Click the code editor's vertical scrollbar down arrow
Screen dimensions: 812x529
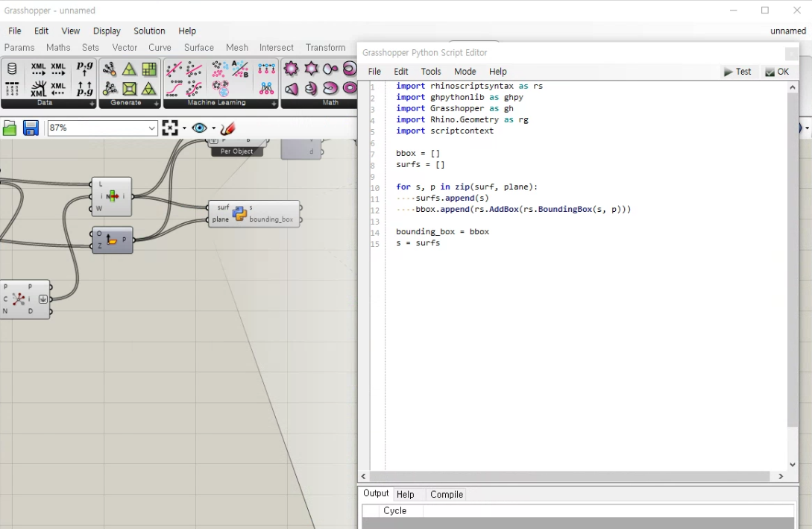793,465
